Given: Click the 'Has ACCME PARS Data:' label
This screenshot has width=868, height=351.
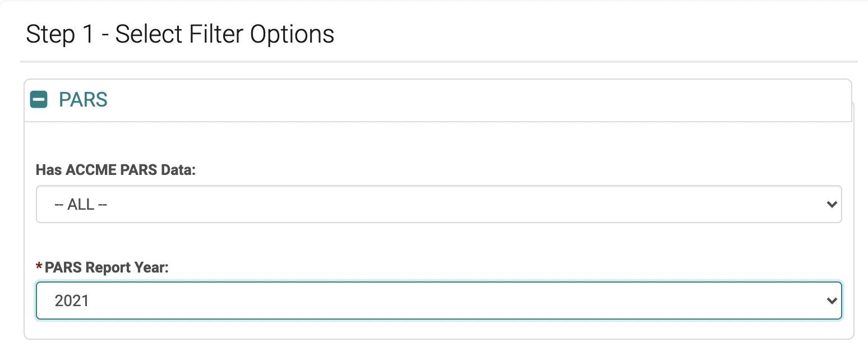Looking at the screenshot, I should pos(116,170).
